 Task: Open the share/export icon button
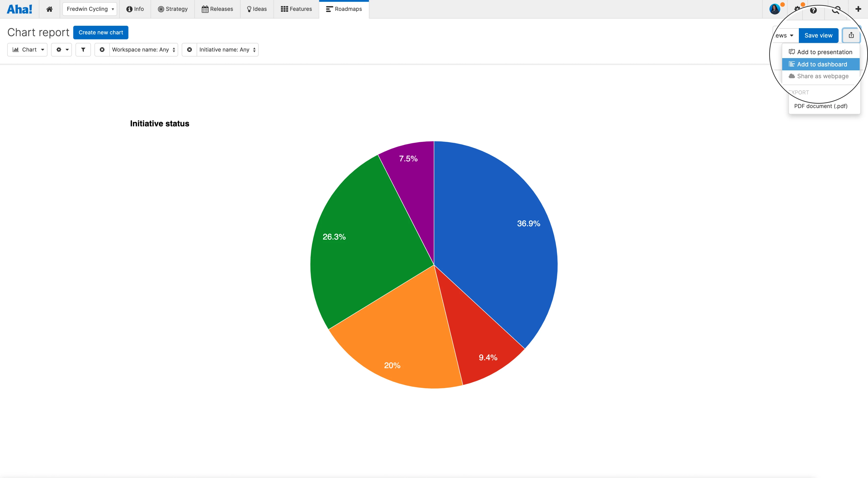(851, 35)
